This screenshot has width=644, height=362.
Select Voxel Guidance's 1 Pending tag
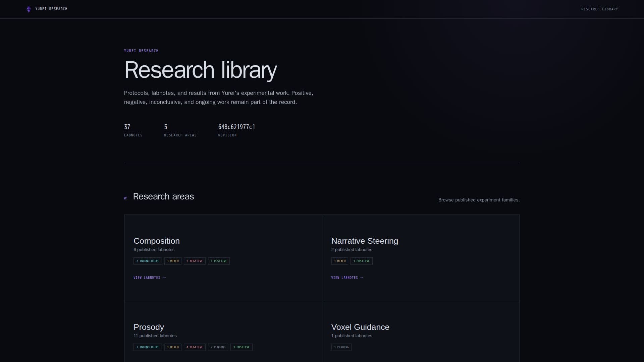pyautogui.click(x=341, y=347)
